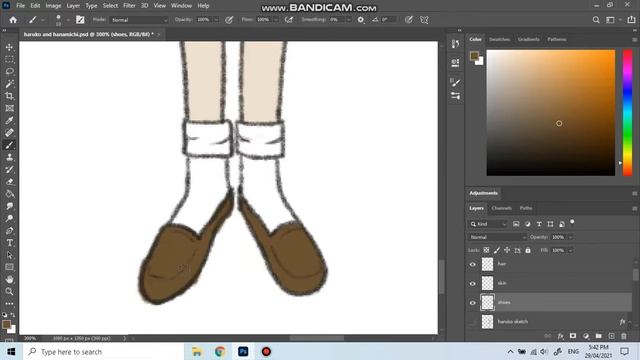Toggle the layer filtering switch
The image size is (640, 360).
pos(572,222)
